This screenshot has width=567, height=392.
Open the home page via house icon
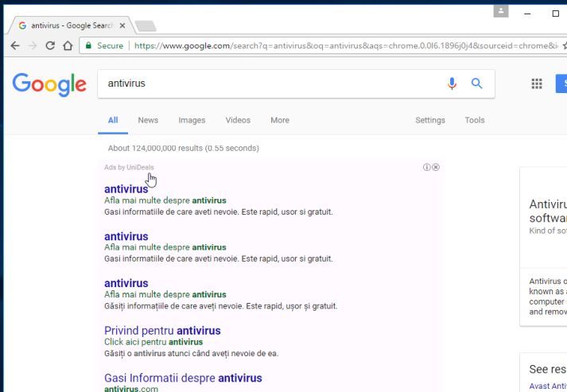[68, 45]
